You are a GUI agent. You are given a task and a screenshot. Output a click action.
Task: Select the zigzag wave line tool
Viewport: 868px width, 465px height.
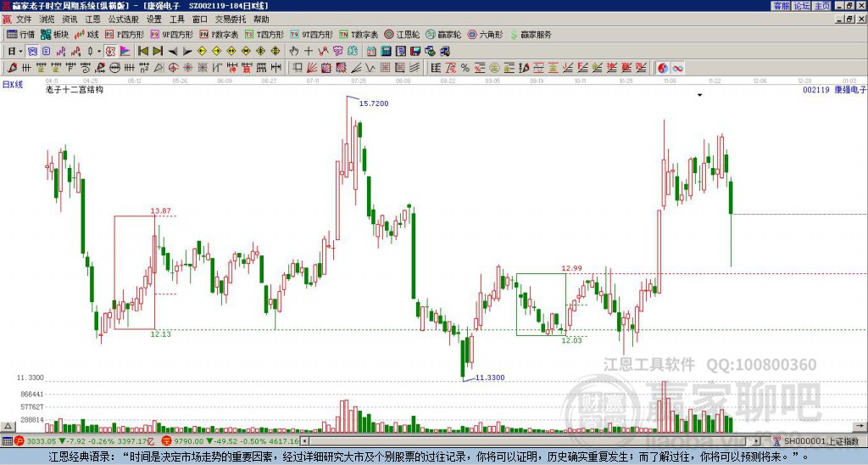370,68
